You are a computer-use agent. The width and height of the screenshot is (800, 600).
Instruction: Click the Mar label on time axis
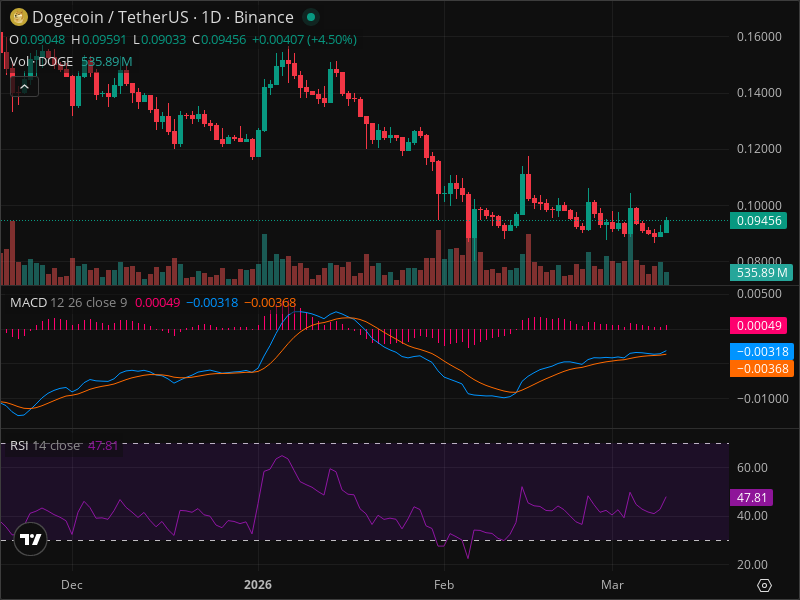coord(612,585)
